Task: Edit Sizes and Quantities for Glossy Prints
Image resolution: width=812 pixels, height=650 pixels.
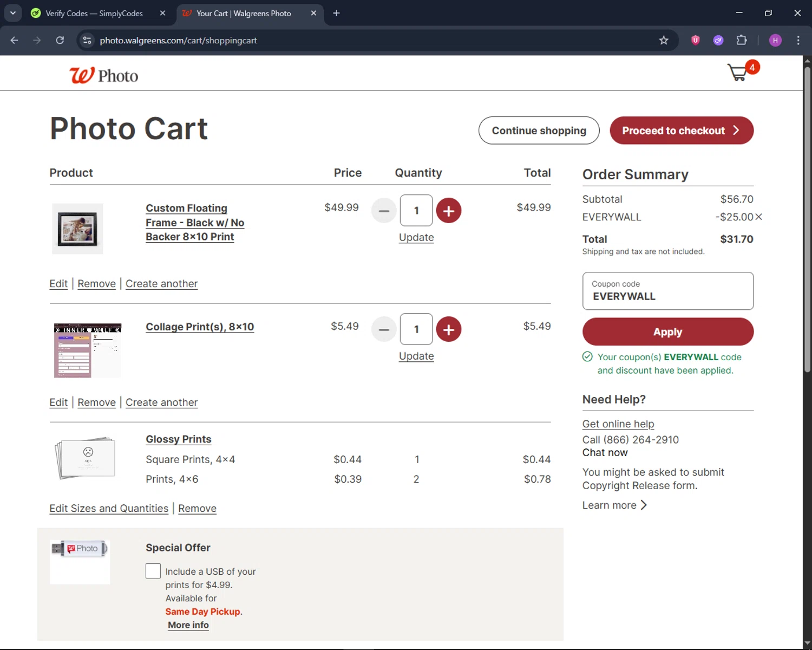Action: point(109,509)
